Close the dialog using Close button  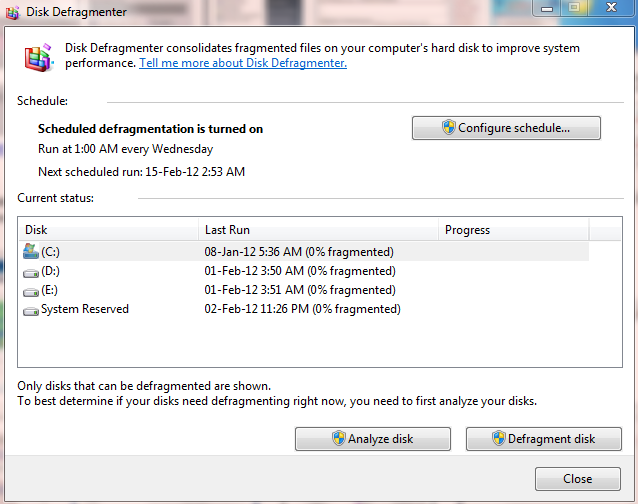(x=578, y=479)
